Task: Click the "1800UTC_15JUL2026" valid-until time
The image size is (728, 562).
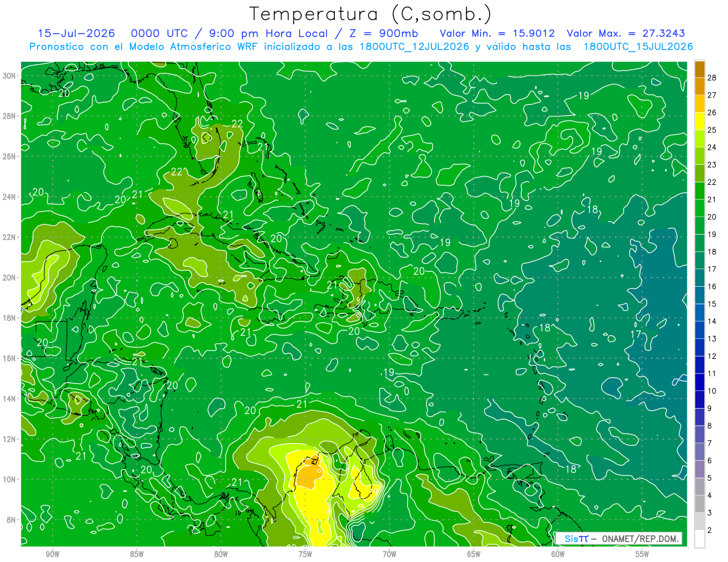Action: pyautogui.click(x=638, y=47)
